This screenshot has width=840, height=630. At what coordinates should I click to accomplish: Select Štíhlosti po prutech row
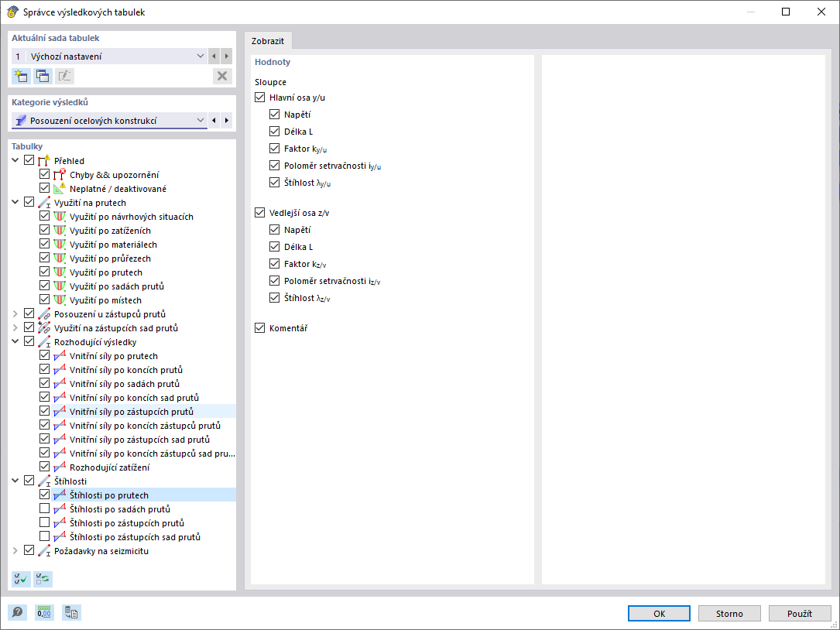(x=143, y=495)
